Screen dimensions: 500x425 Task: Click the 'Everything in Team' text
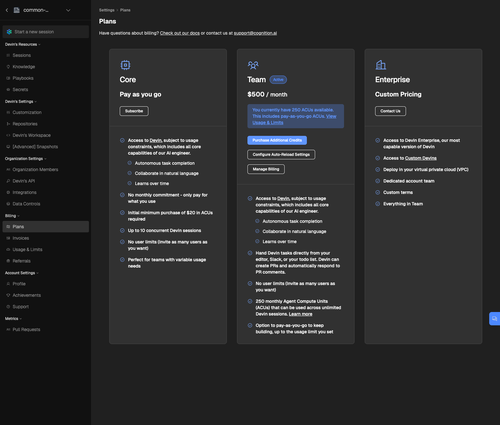[x=403, y=204]
